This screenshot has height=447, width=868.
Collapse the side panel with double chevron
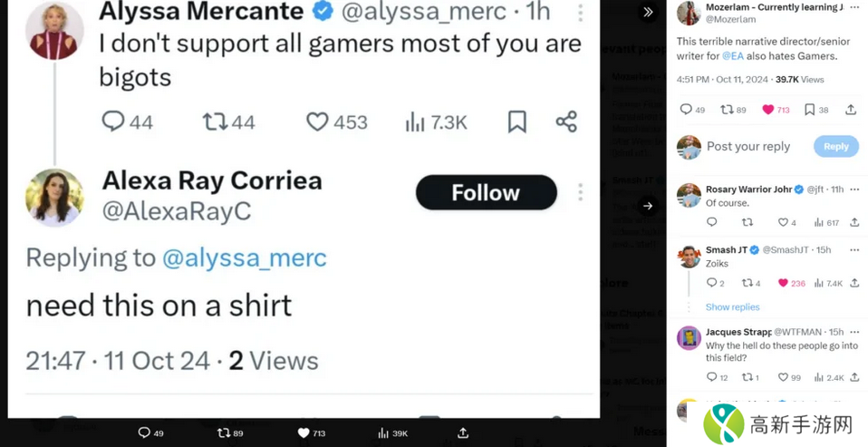pyautogui.click(x=648, y=12)
